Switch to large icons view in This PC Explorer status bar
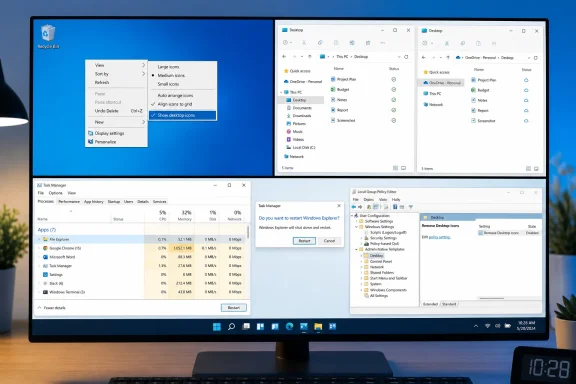 pos(403,168)
